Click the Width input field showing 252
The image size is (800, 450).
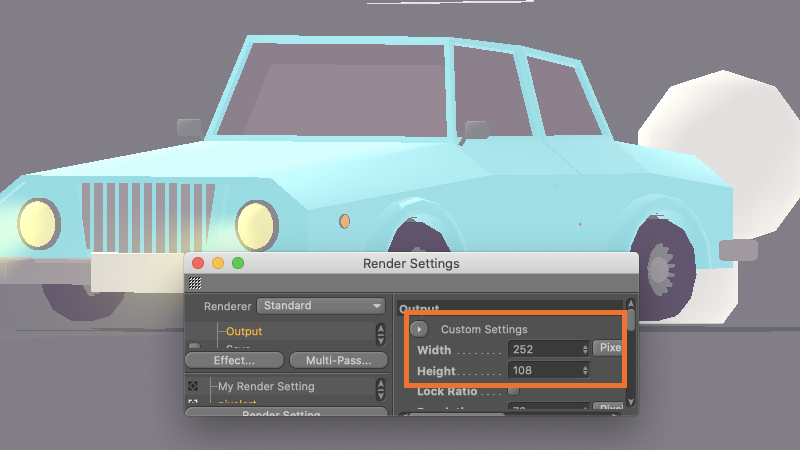(548, 349)
